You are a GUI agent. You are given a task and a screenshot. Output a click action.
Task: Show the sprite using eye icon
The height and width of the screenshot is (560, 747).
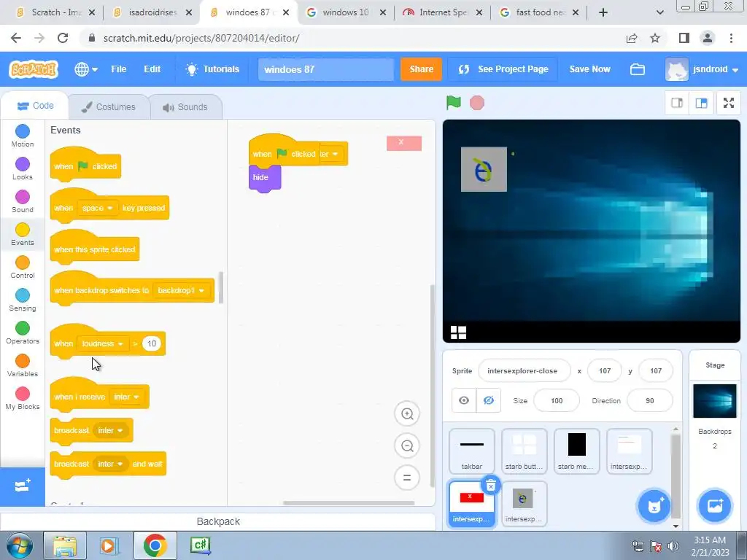463,400
